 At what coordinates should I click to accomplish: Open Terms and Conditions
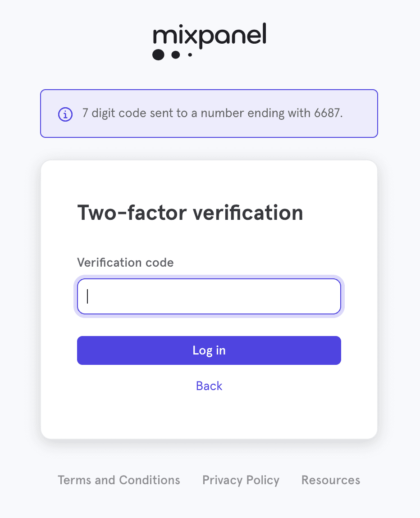[x=119, y=480]
